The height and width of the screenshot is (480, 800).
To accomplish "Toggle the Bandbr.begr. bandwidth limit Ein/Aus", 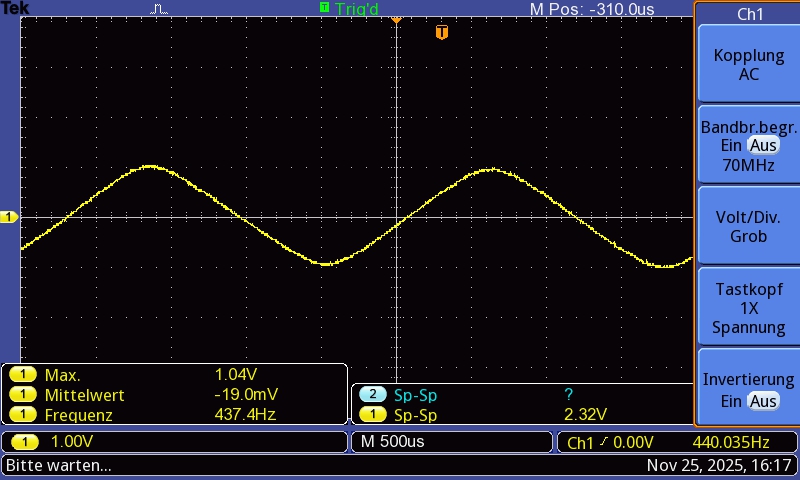I will 748,145.
